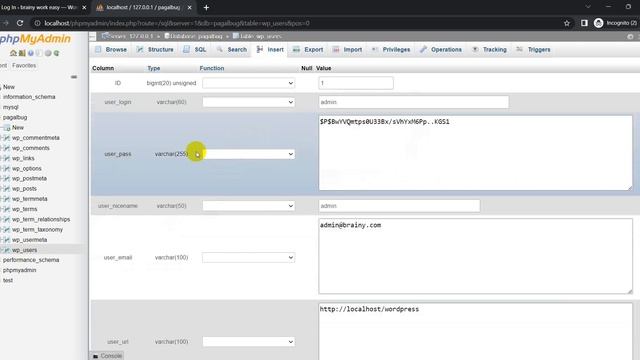Switch to the 'Log In - brainy' browser tab
Viewport: 640px width, 360px height.
click(39, 7)
